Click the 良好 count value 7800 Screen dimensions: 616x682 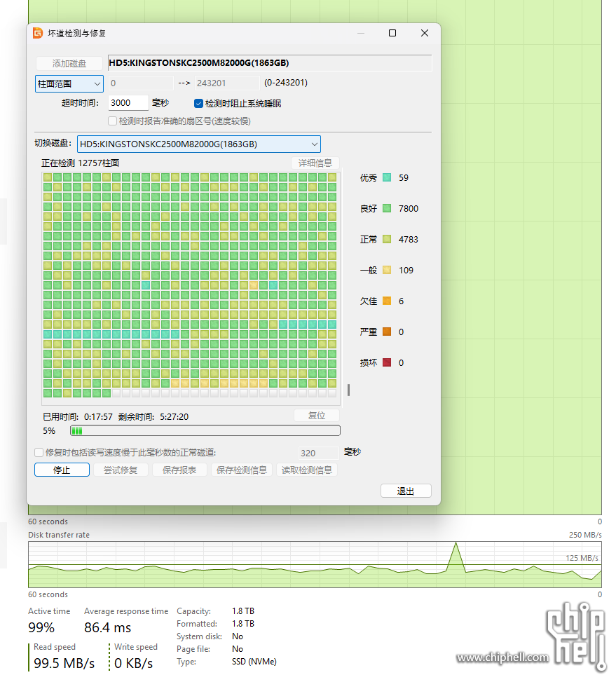408,209
